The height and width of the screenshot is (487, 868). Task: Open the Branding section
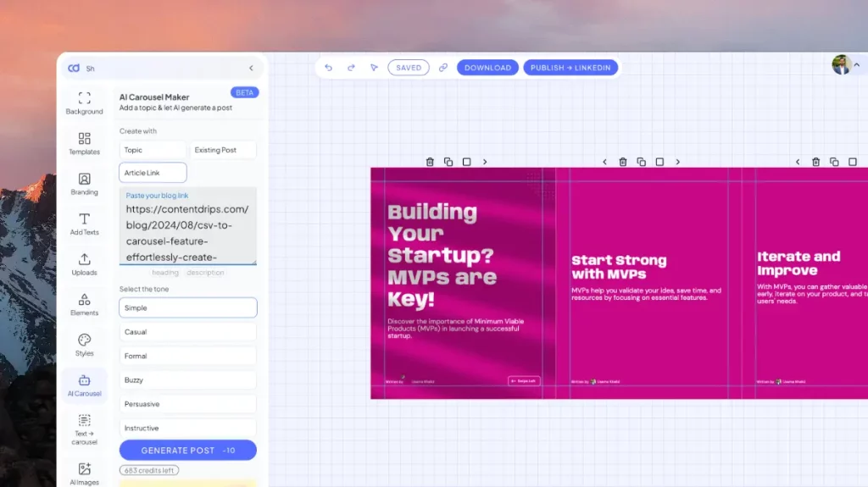[x=84, y=184]
